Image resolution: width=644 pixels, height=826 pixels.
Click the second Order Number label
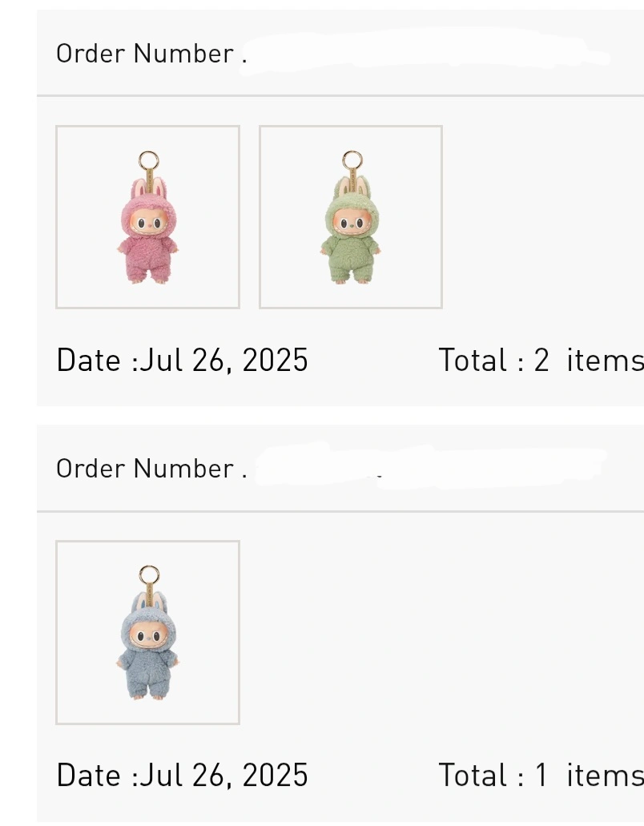(x=151, y=469)
